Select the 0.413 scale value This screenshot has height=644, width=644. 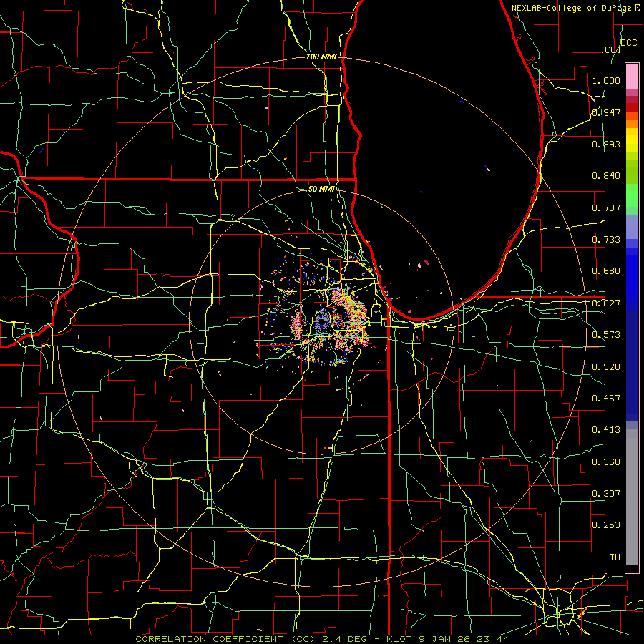[x=606, y=430]
